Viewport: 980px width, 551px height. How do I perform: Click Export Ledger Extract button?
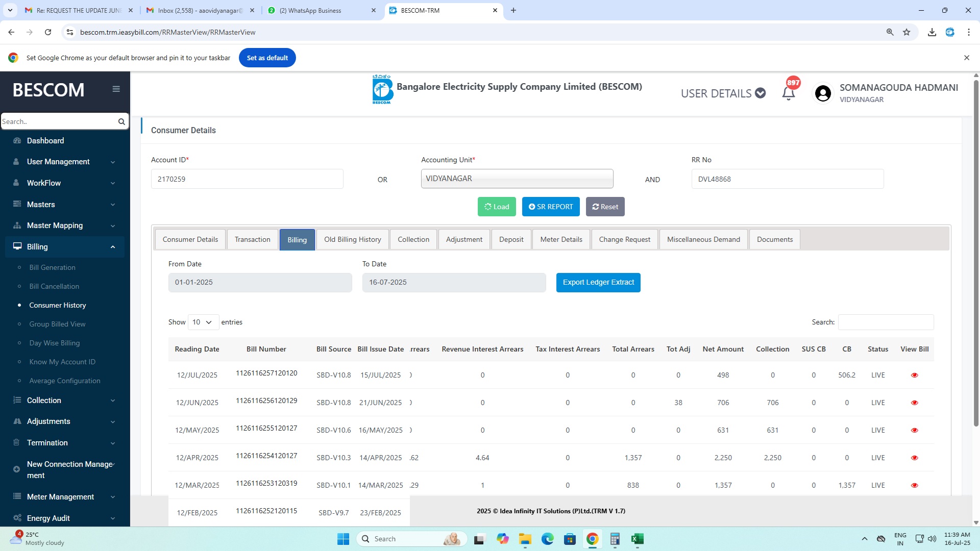coord(598,282)
